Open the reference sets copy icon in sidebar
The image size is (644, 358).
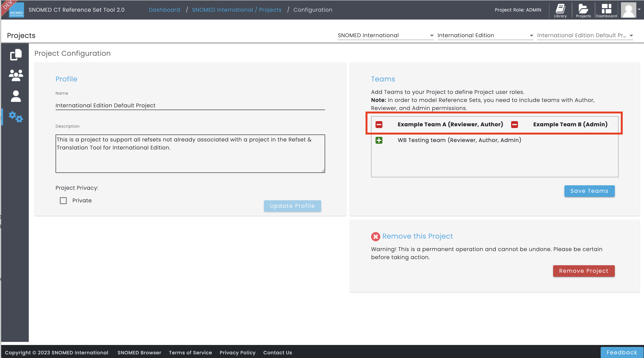(16, 54)
